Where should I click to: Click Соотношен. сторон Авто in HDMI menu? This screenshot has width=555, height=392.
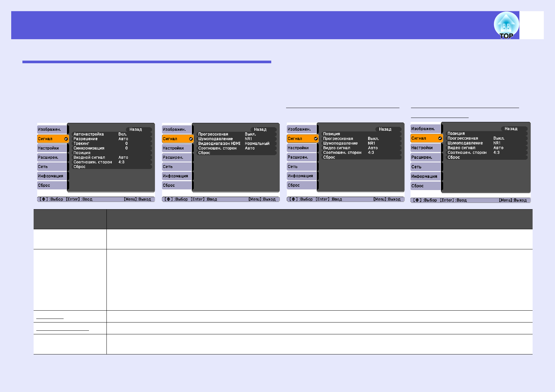click(x=236, y=148)
